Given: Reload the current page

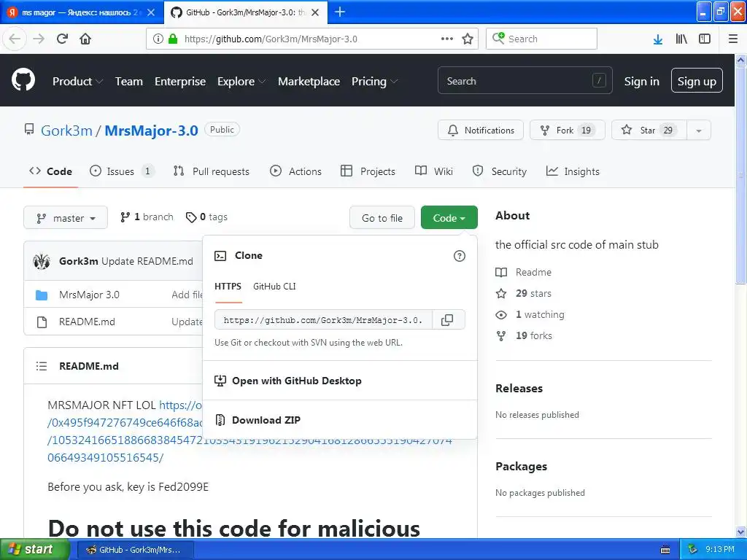Looking at the screenshot, I should 63,39.
